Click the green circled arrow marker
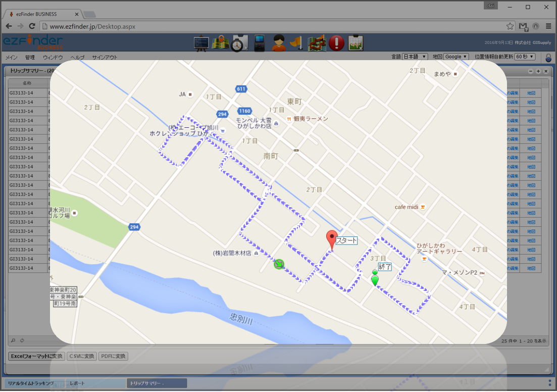 tap(279, 264)
